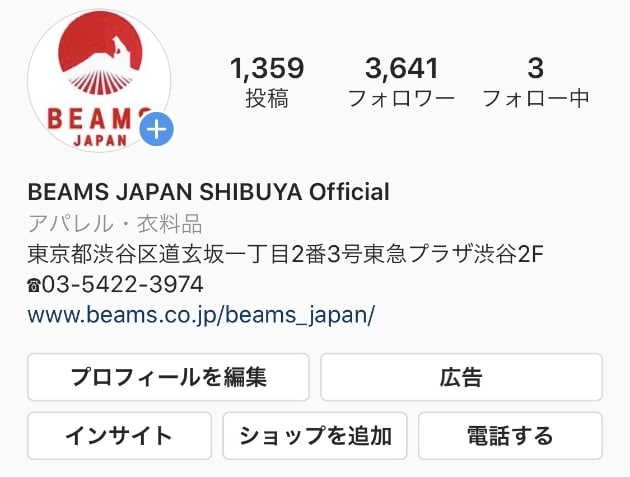
Task: Tap the BEAMS JAPAN SHIBUYA Official name
Action: coord(209,192)
